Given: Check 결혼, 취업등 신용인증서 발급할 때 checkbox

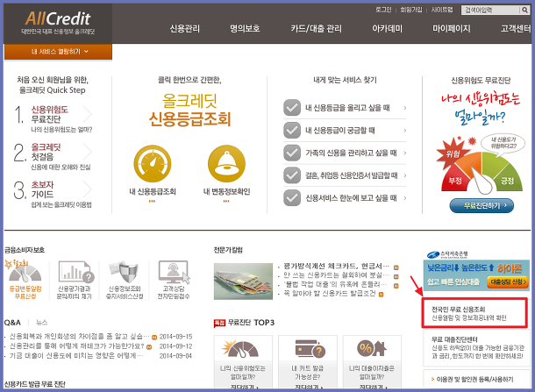Looking at the screenshot, I should click(292, 175).
